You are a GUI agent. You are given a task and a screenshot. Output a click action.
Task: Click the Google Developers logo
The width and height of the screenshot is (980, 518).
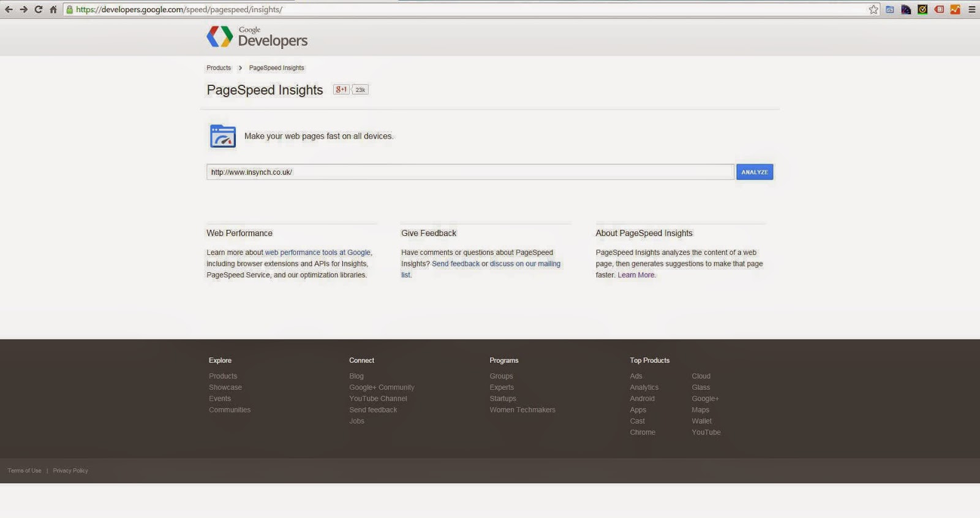[257, 37]
